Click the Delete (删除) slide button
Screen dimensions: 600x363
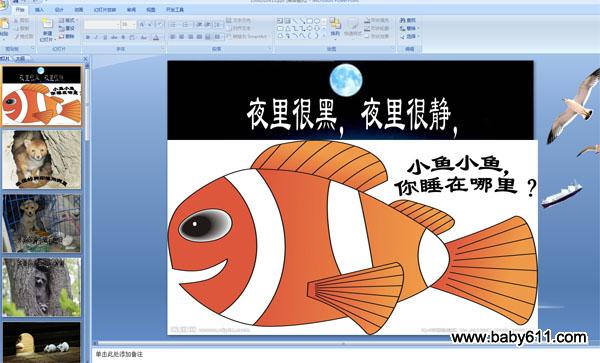point(67,36)
